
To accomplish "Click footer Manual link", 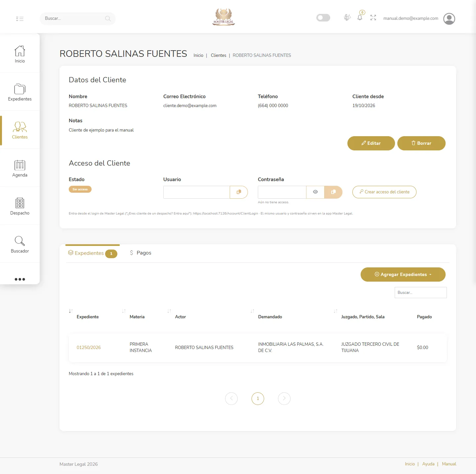I will point(449,464).
